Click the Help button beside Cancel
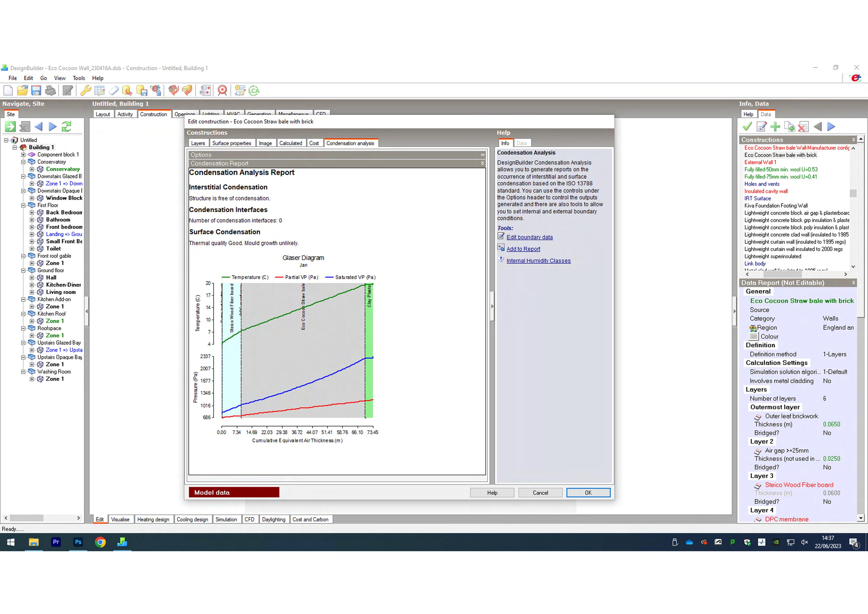 pos(492,493)
